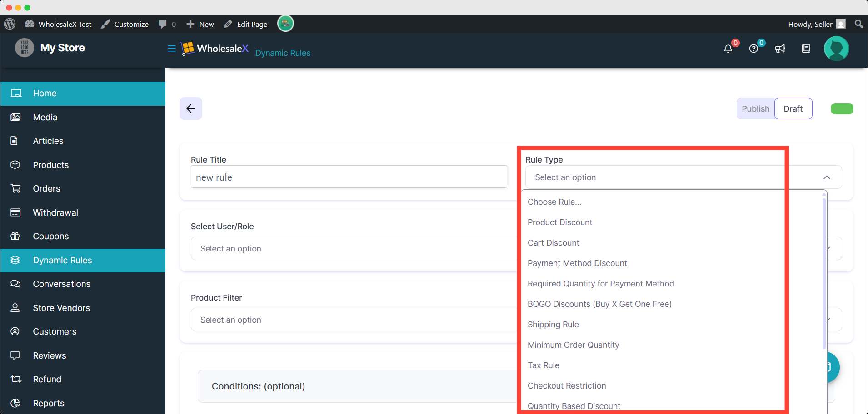Image resolution: width=868 pixels, height=414 pixels.
Task: Open Reviews in sidebar
Action: coord(83,356)
